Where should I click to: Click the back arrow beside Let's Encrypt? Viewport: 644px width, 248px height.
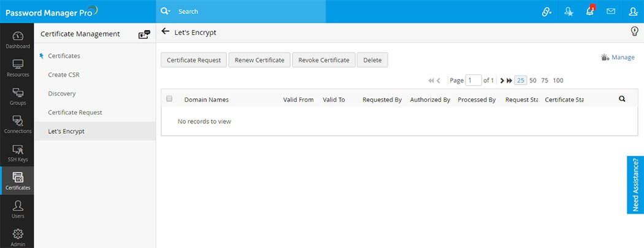(165, 31)
